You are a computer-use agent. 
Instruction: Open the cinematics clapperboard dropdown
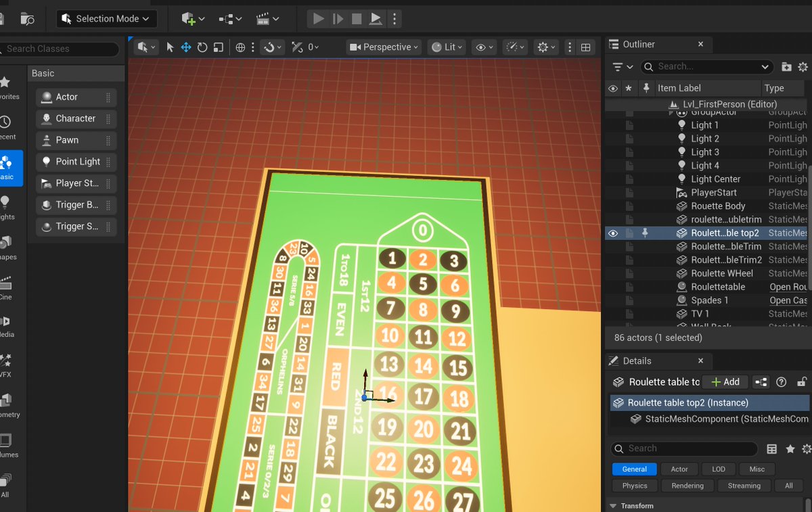pos(268,19)
